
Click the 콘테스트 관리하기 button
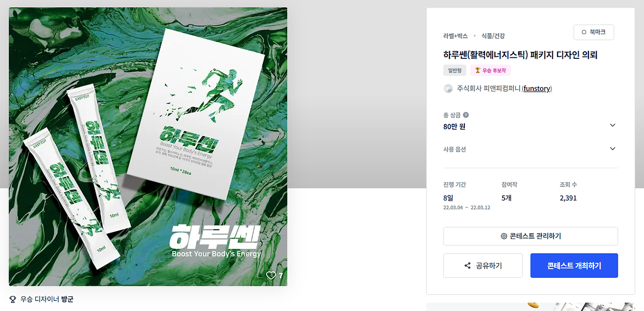[x=530, y=236]
